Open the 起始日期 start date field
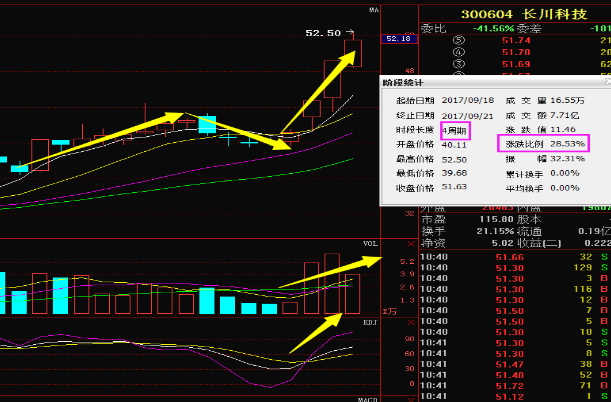The image size is (611, 402). [440, 101]
